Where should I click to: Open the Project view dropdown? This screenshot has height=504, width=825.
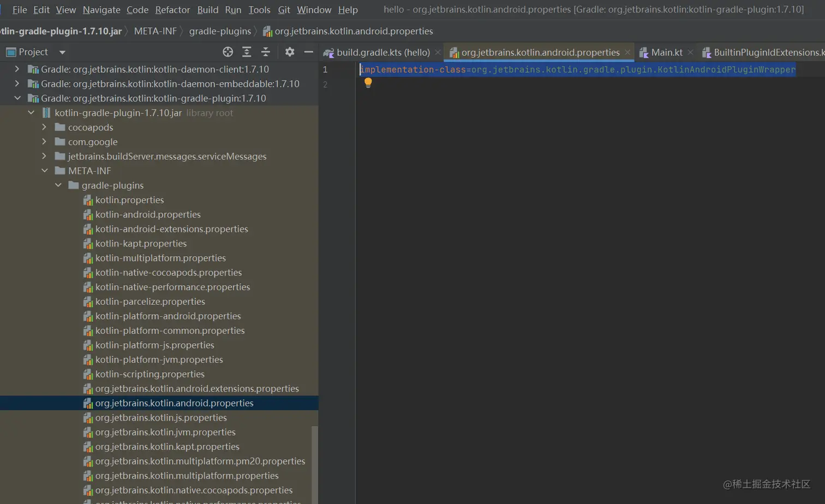click(62, 52)
